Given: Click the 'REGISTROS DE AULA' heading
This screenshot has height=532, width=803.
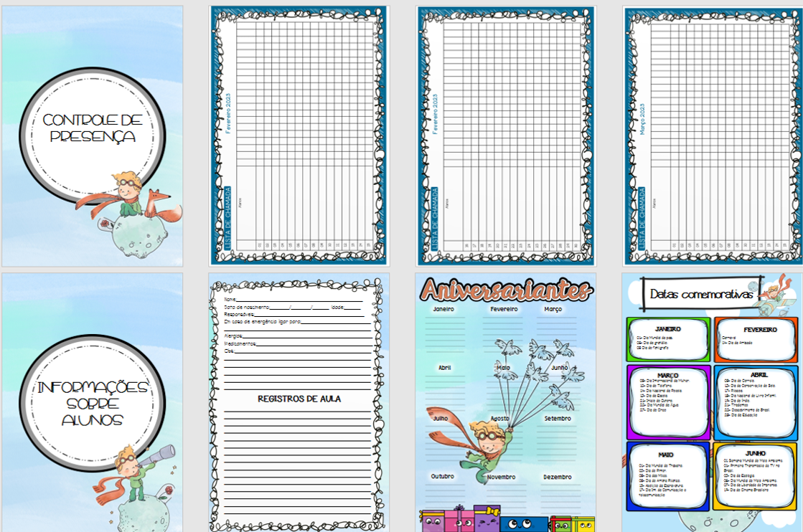Looking at the screenshot, I should coord(299,399).
